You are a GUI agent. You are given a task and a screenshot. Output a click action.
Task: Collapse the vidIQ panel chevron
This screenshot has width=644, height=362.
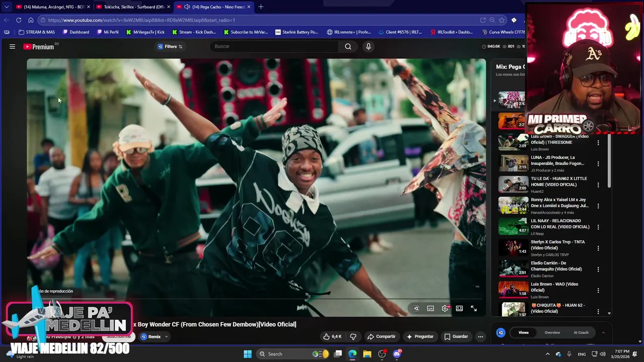click(x=603, y=332)
